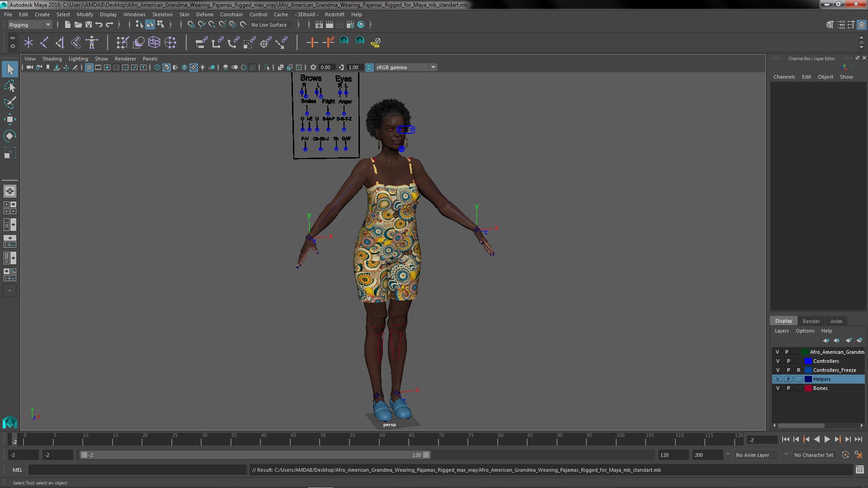The width and height of the screenshot is (868, 488).
Task: Choose the Rotate tool in toolbox
Action: 10,136
